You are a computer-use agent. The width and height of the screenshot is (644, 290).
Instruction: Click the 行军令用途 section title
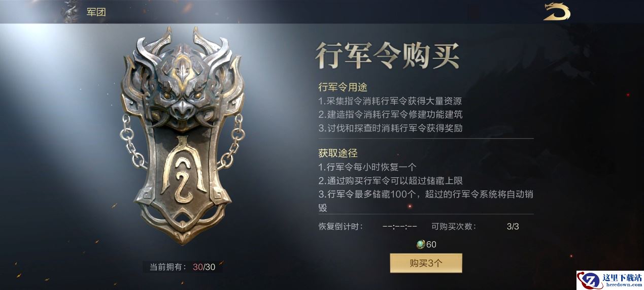[343, 87]
